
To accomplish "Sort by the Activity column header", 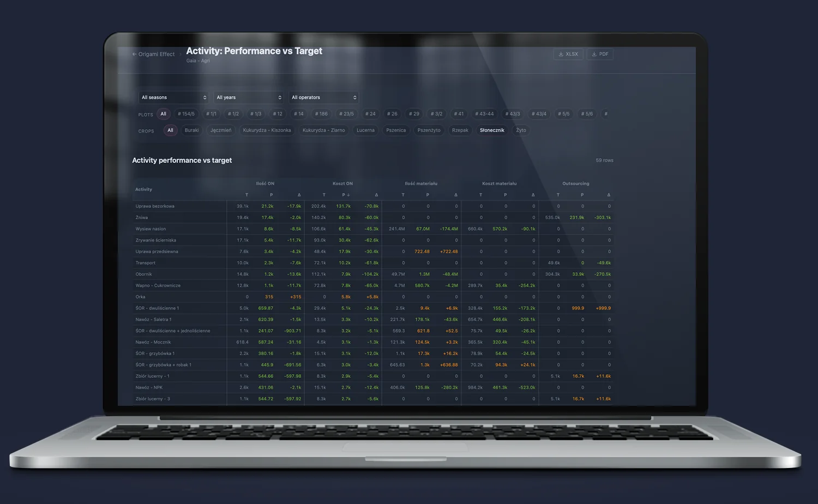I will 144,189.
